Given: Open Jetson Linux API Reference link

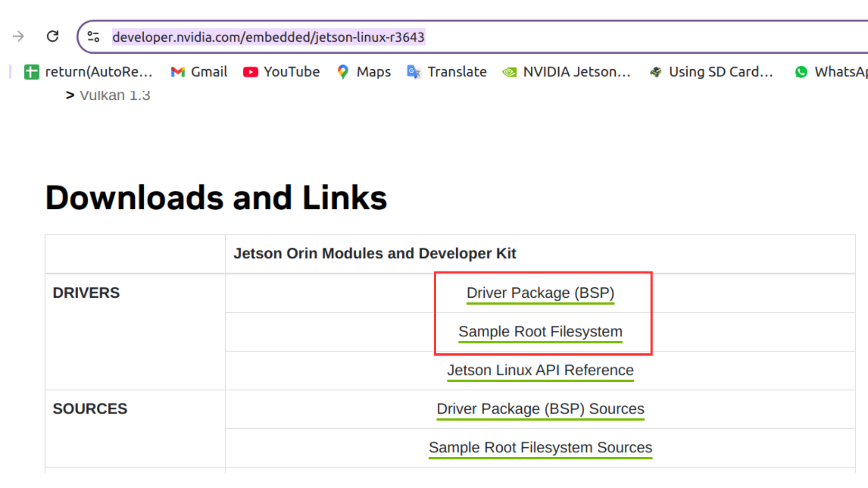Looking at the screenshot, I should coord(540,371).
